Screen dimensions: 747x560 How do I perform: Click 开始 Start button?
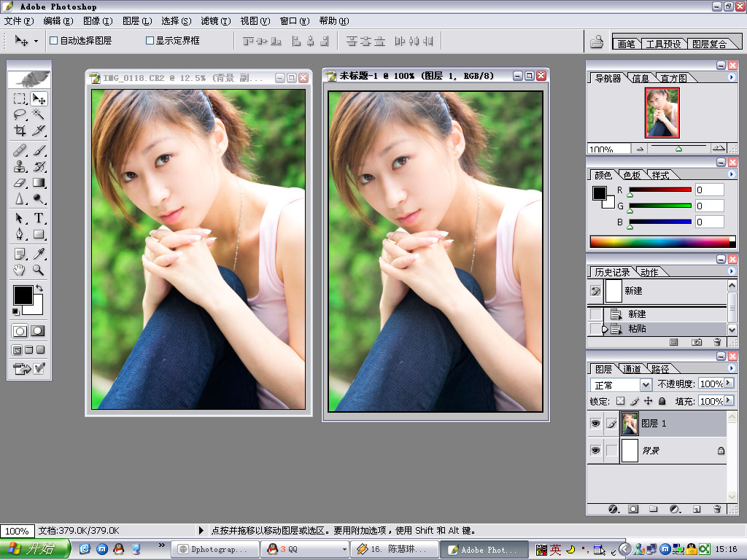pyautogui.click(x=35, y=549)
